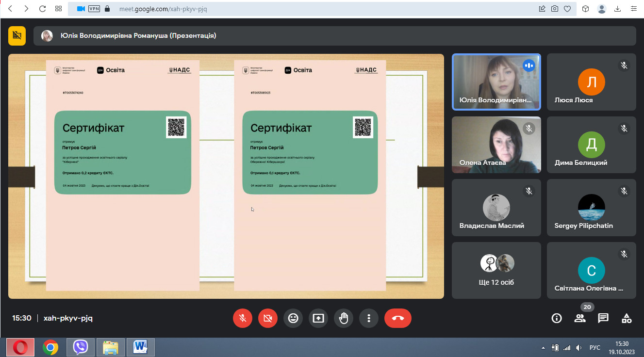Add page to bookmarks with heart icon
This screenshot has height=357, width=644.
567,9
